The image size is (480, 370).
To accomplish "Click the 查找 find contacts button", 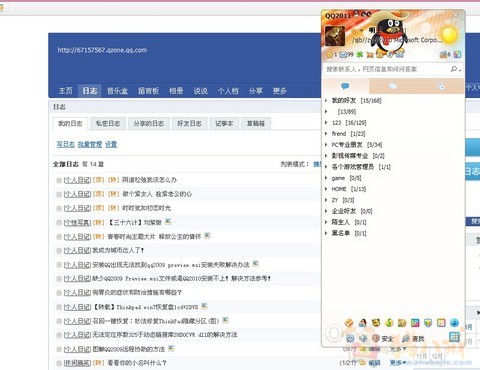I will click(413, 339).
